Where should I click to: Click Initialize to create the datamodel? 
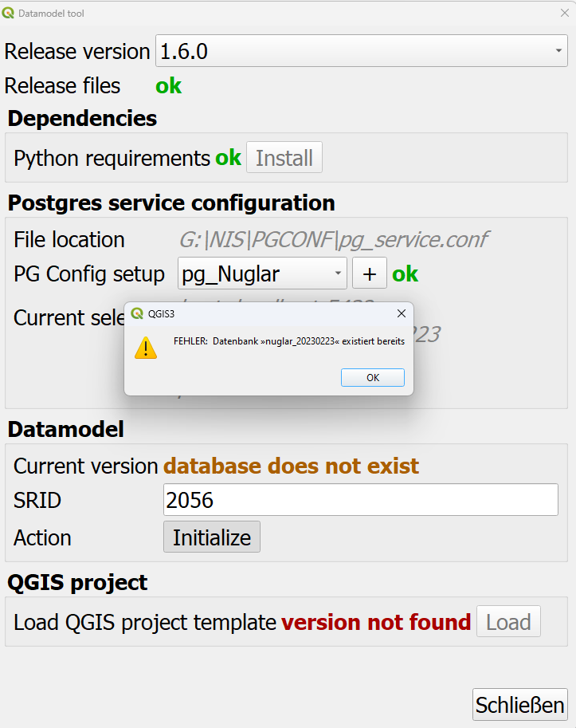211,537
